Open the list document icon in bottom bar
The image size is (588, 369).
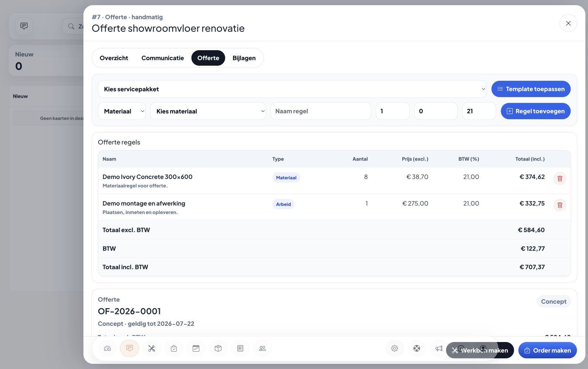pos(240,348)
